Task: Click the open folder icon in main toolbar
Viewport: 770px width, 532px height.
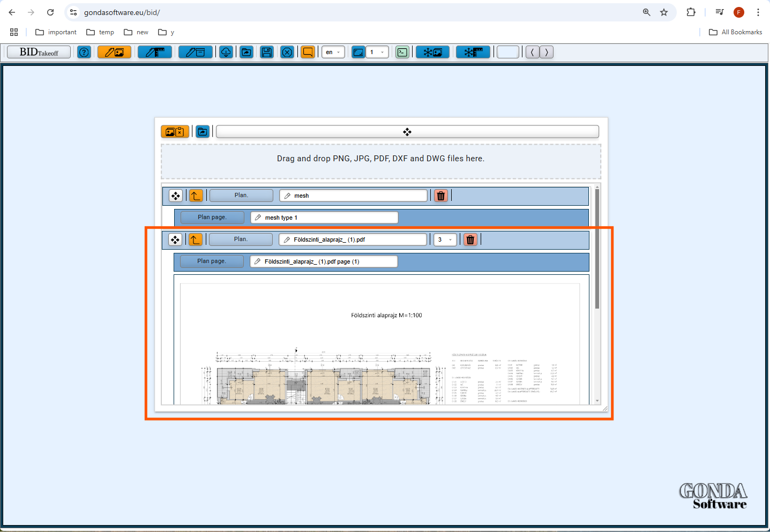Action: [246, 52]
